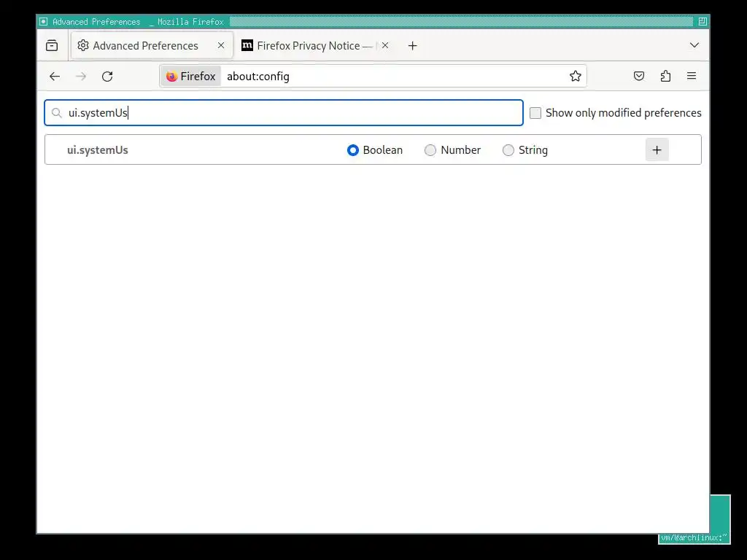Add the ui.systemUs preference with plus button

coord(657,150)
